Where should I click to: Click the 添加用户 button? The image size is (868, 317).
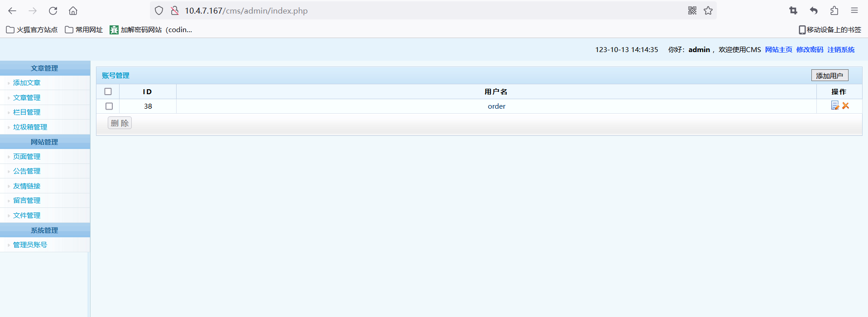click(x=830, y=76)
